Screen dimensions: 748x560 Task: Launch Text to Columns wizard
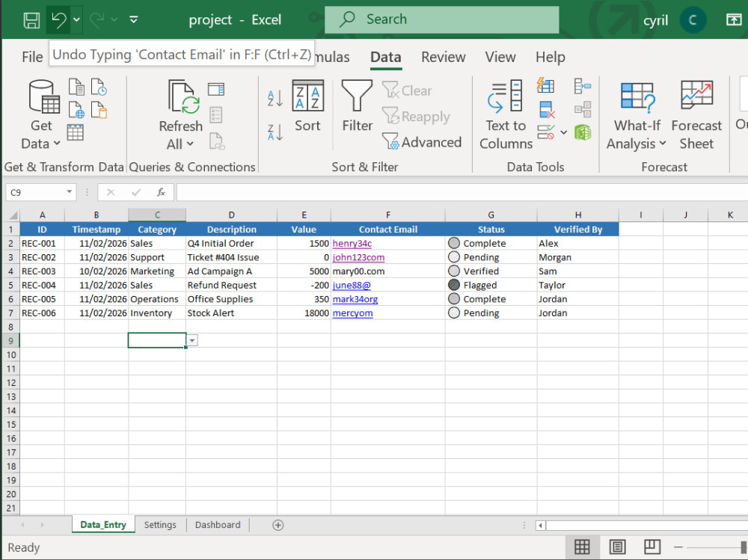point(506,115)
